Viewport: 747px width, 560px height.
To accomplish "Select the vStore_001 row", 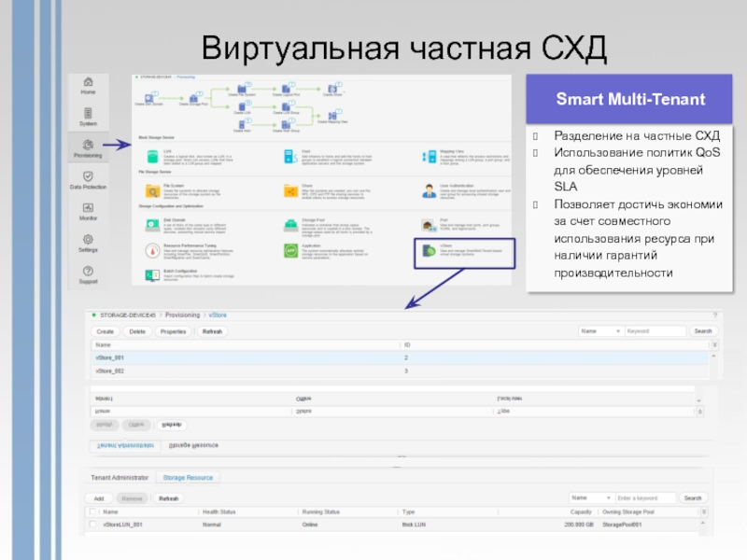I will click(400, 357).
